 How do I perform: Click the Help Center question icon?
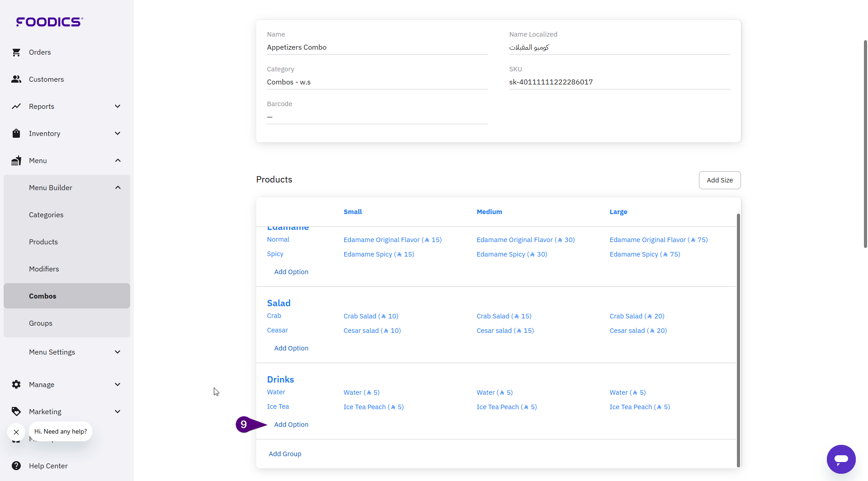point(16,466)
